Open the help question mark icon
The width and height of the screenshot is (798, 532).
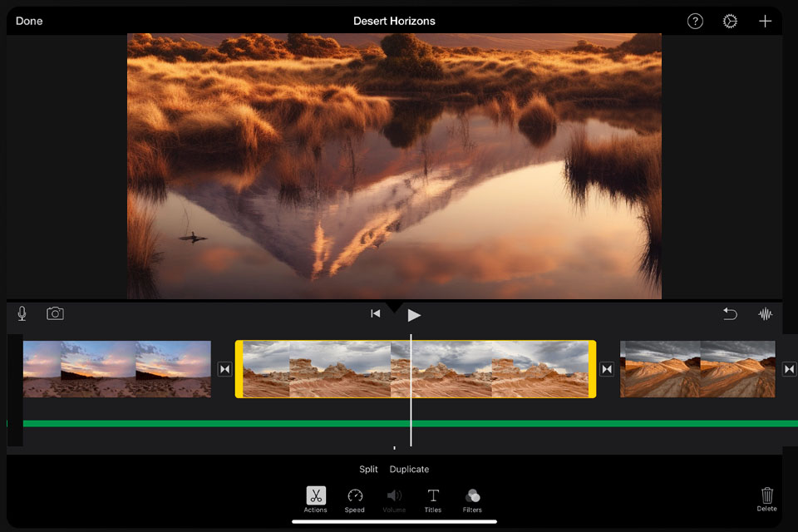pos(695,21)
